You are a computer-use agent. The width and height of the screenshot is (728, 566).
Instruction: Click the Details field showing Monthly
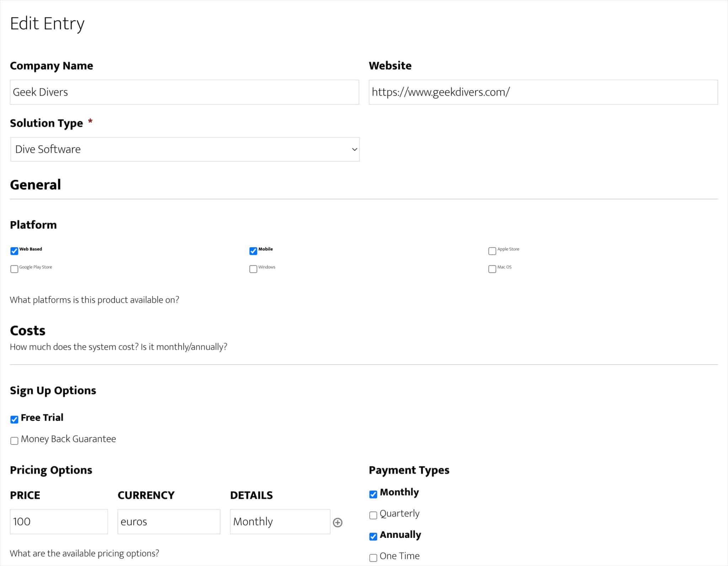pyautogui.click(x=280, y=522)
